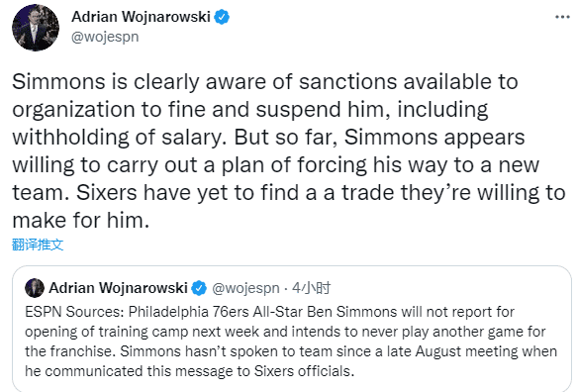This screenshot has height=392, width=577.
Task: Click the verified badge in the quoted tweet
Action: (199, 288)
